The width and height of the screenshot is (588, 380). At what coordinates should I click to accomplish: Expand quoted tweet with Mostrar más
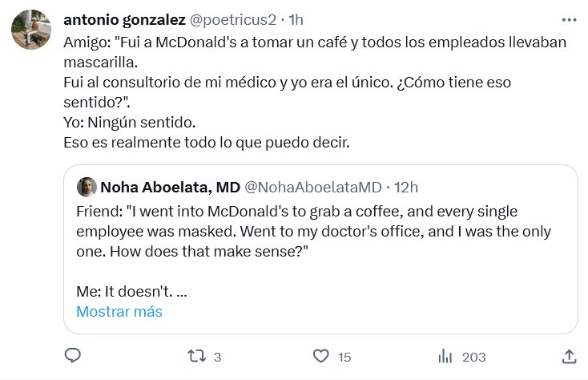click(119, 311)
